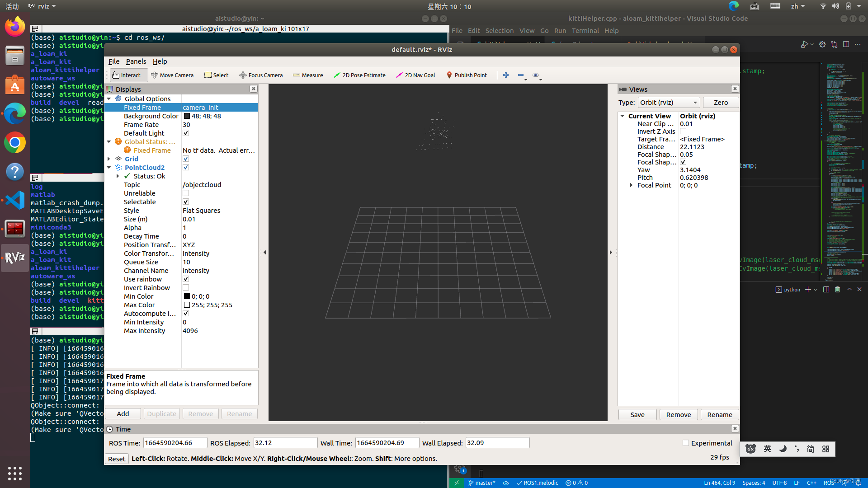Click the blue plus add-tool icon
The width and height of the screenshot is (868, 488).
tap(506, 75)
